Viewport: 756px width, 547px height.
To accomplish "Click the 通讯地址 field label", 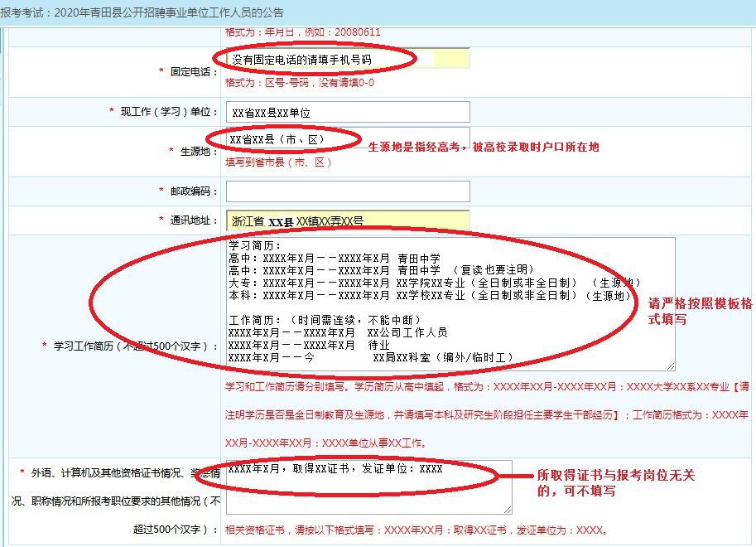I will coord(194,220).
